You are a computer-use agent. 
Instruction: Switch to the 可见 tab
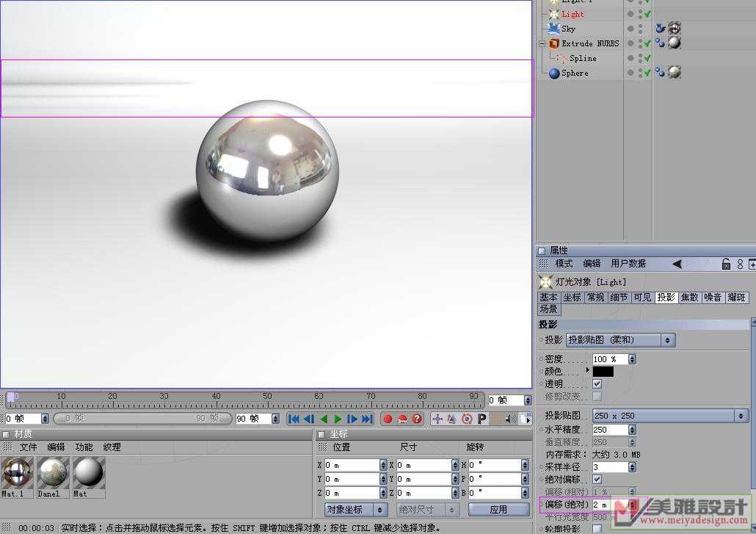642,297
